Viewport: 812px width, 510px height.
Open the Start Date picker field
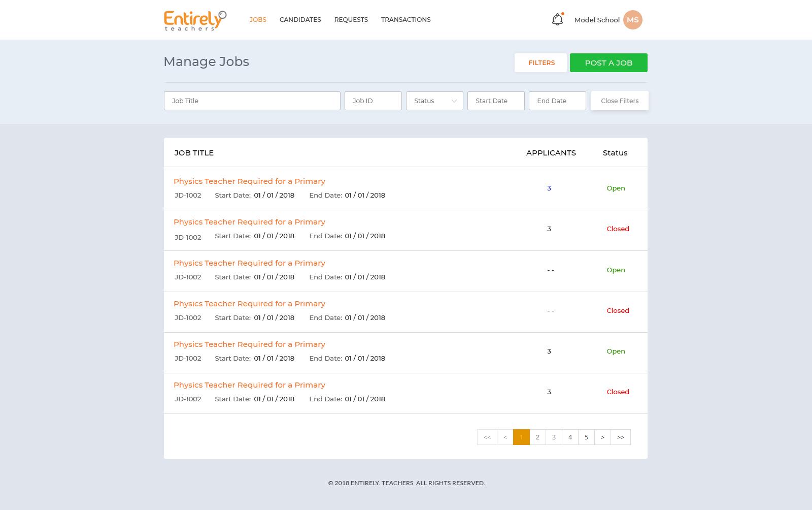tap(496, 101)
